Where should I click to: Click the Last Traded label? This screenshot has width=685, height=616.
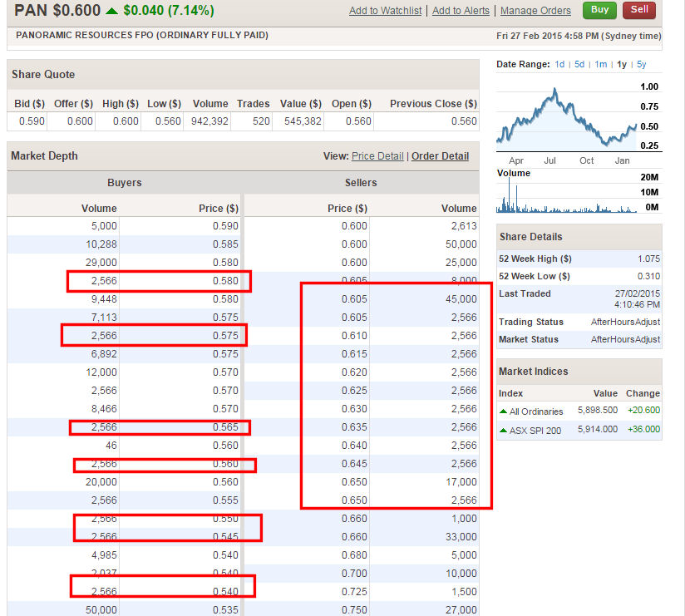coord(525,293)
